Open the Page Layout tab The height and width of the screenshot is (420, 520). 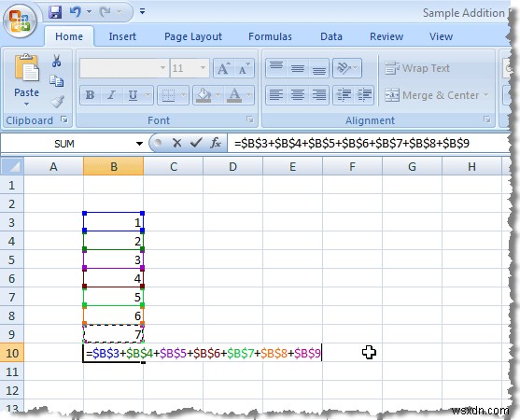pyautogui.click(x=193, y=36)
